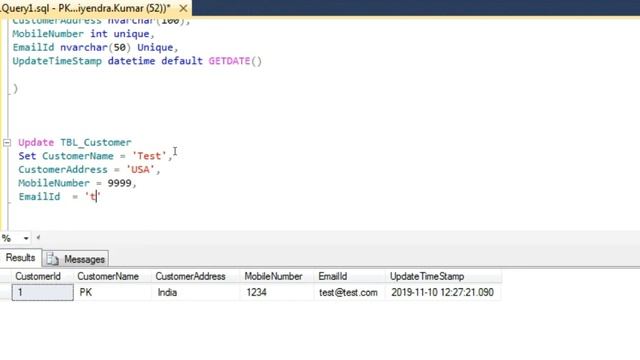Click the Messages tab icon
The image size is (640, 360).
pyautogui.click(x=53, y=259)
